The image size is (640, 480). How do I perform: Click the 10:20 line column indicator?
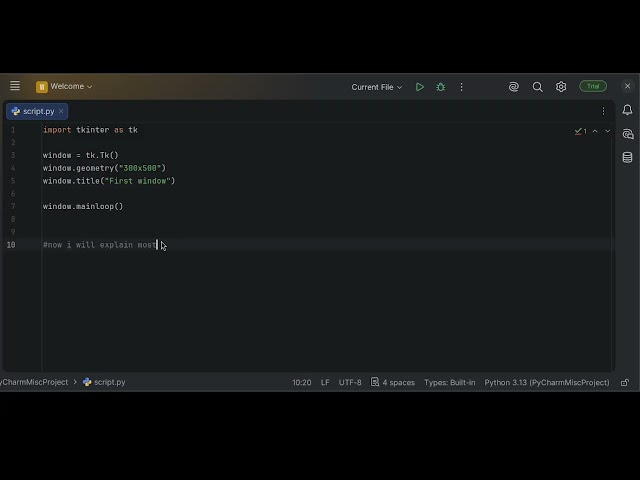click(302, 382)
